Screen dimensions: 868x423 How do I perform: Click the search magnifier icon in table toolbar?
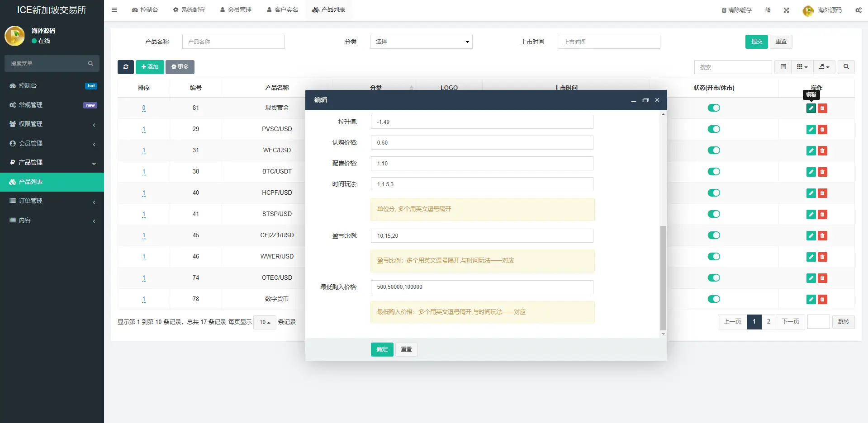tap(846, 67)
